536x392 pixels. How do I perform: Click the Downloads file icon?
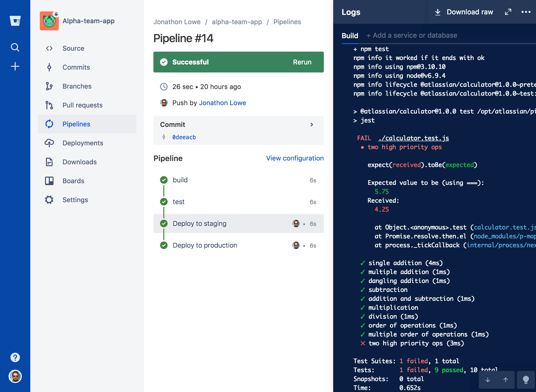(49, 162)
